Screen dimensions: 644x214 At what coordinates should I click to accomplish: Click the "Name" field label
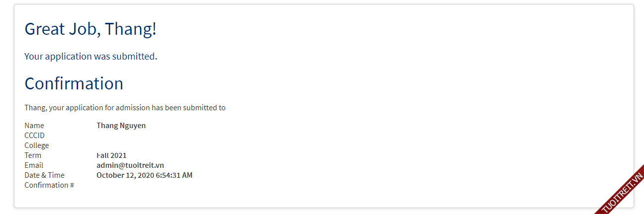34,126
